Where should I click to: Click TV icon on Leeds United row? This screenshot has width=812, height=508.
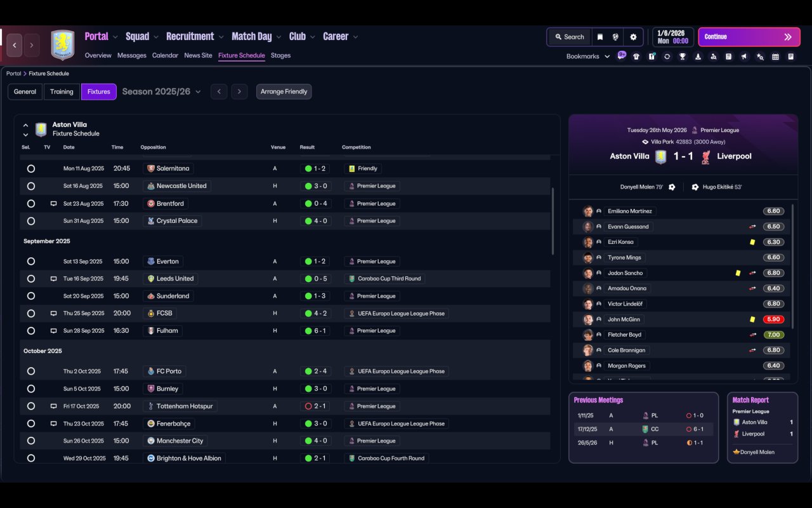click(53, 279)
